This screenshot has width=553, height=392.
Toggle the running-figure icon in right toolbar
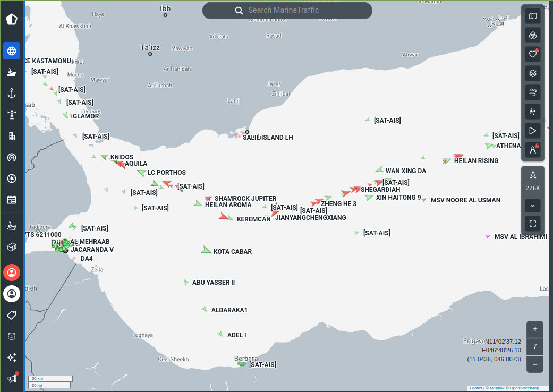[532, 112]
